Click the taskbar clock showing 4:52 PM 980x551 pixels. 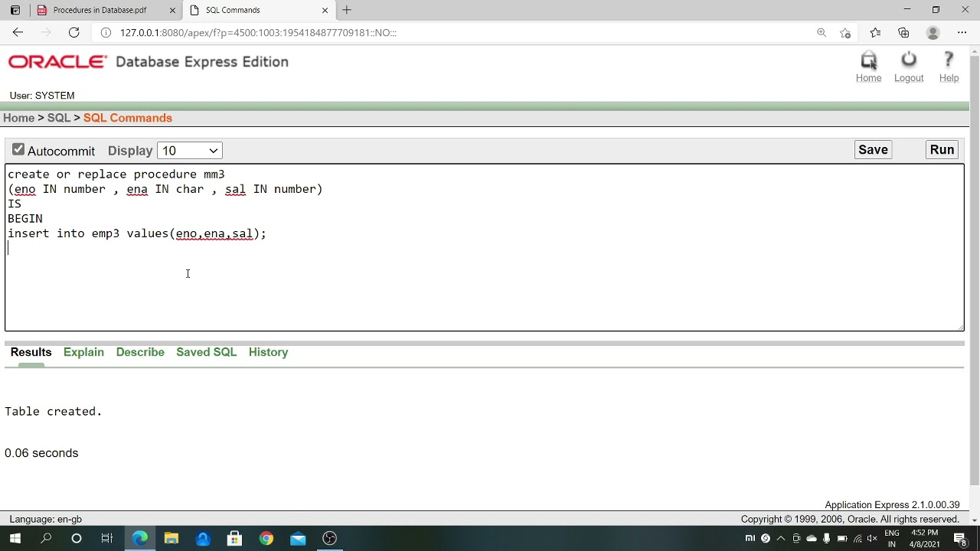(x=924, y=539)
